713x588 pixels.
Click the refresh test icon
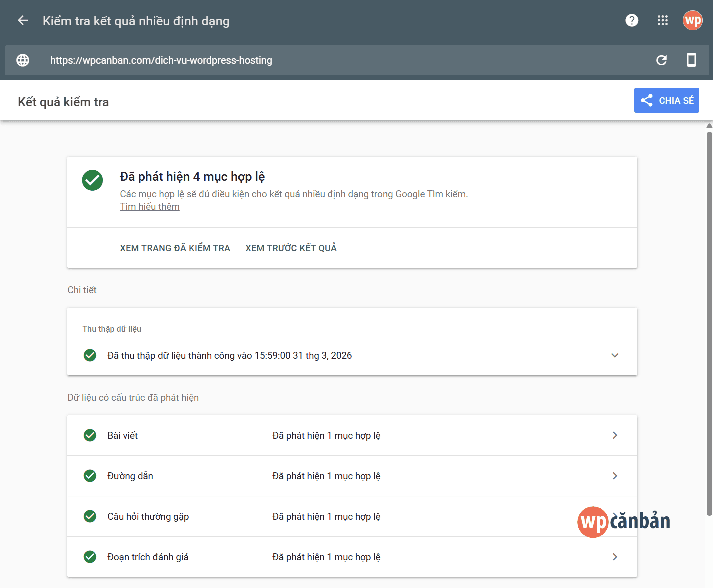tap(661, 60)
